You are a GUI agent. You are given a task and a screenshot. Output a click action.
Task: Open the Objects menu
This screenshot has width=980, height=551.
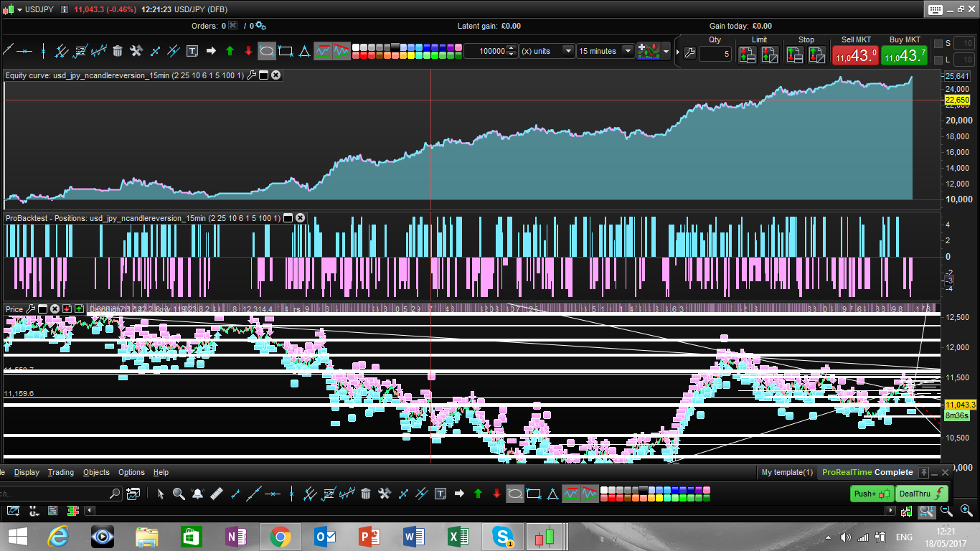(96, 472)
